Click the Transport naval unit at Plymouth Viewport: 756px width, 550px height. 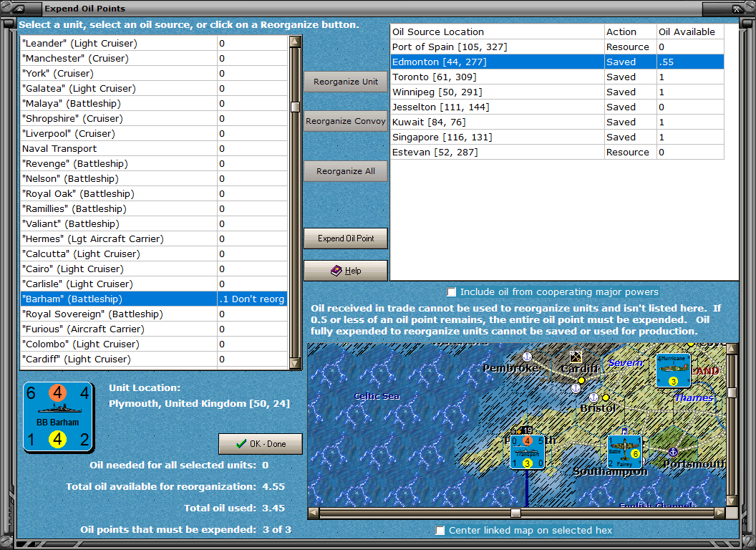(x=527, y=451)
